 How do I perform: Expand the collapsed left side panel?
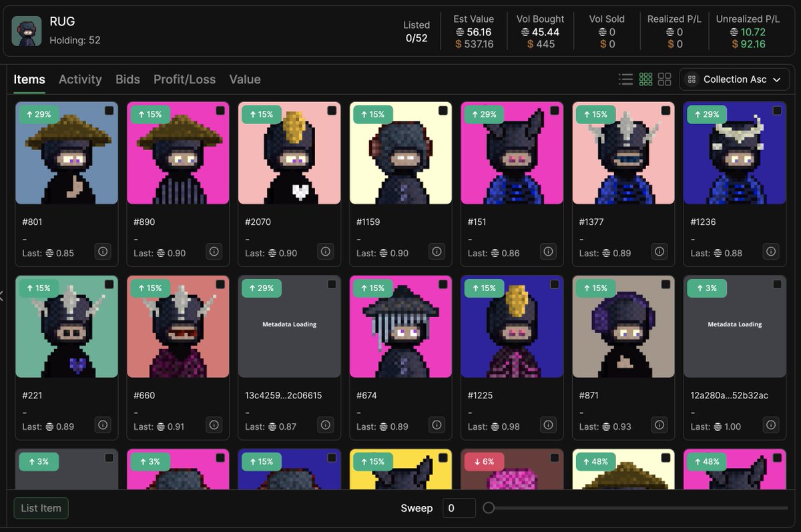click(x=2, y=296)
